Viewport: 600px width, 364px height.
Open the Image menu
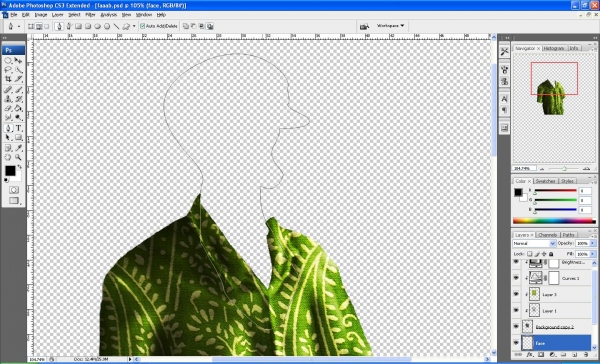[x=41, y=15]
